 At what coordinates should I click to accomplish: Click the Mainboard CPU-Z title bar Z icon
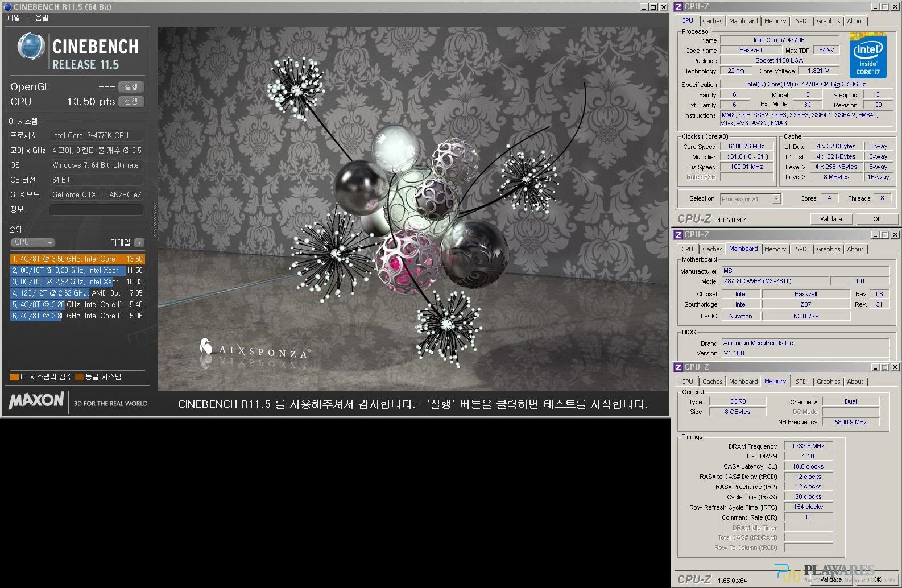click(x=678, y=235)
